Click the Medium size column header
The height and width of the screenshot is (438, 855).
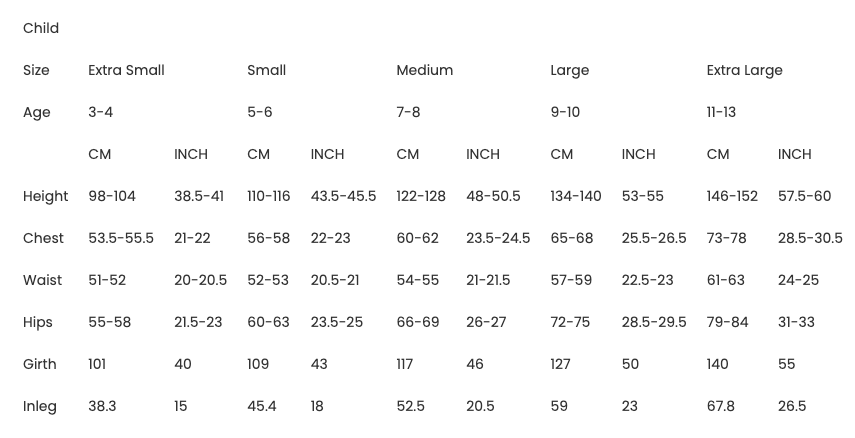click(424, 70)
